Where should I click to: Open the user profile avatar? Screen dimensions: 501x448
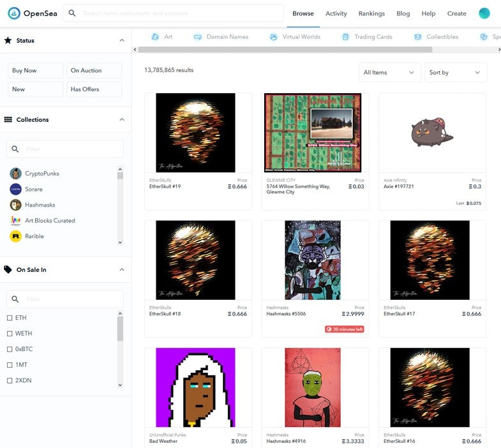(484, 13)
